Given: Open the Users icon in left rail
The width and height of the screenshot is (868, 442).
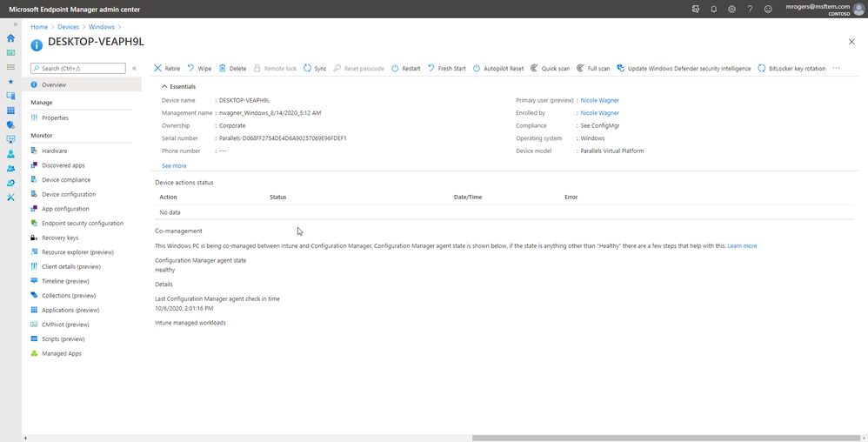Looking at the screenshot, I should [x=10, y=154].
